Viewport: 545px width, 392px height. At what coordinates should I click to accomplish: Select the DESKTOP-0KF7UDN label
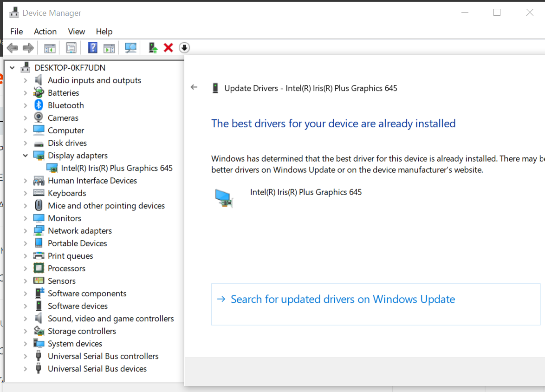pyautogui.click(x=70, y=67)
